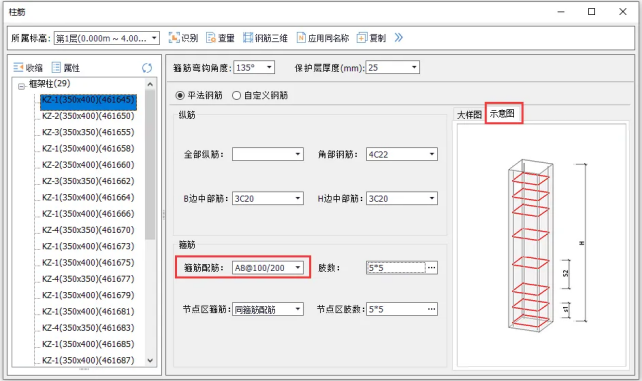Click tree scrollbar down arrow
This screenshot has width=642, height=381.
(150, 361)
